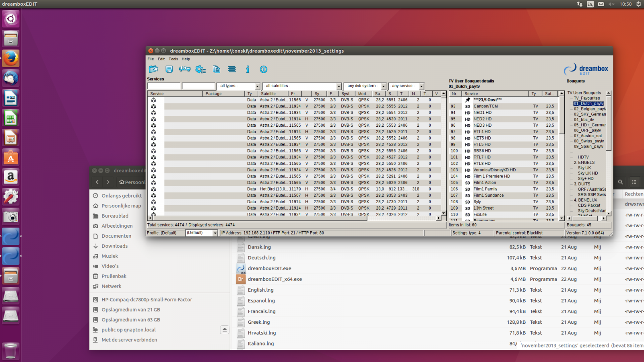The height and width of the screenshot is (362, 644).
Task: Click the FTP transfer receiver toolbar icon
Action: click(185, 69)
